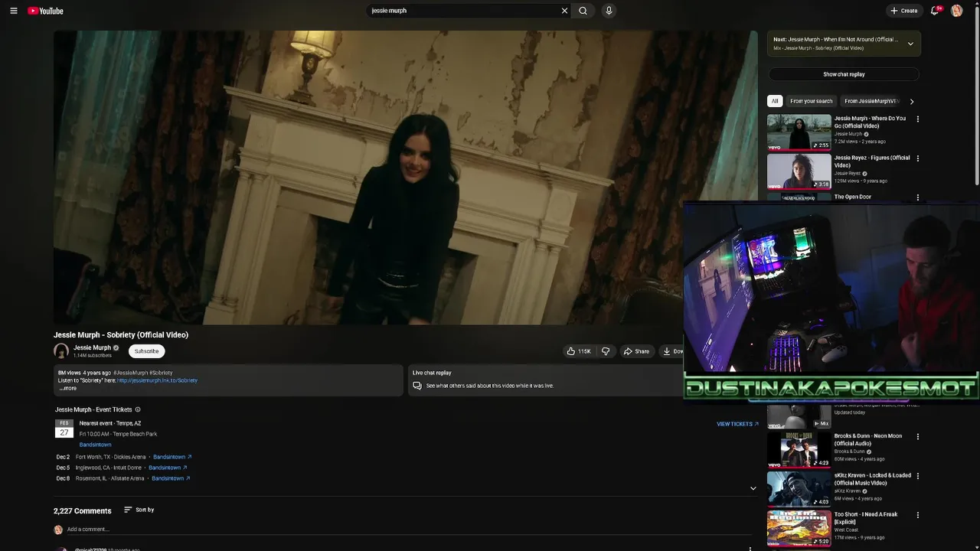The image size is (980, 551).
Task: Open Bandsintown link for Rosemont show
Action: (x=171, y=478)
